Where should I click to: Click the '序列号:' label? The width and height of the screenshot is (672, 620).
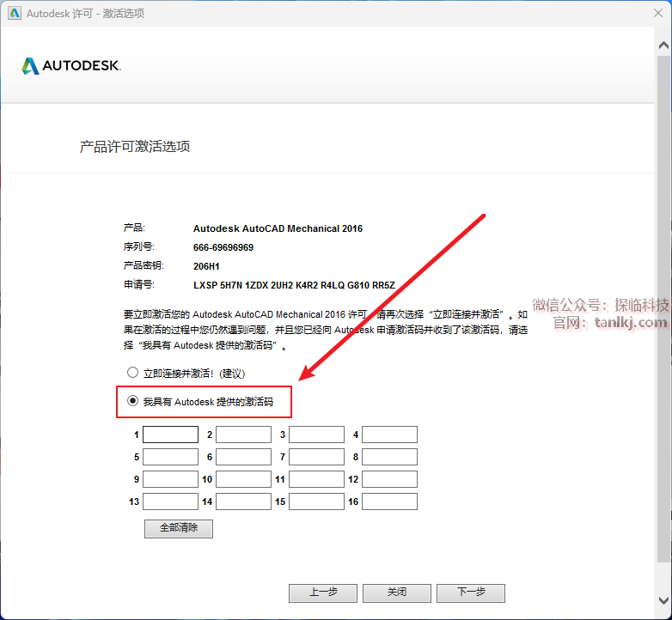pos(139,247)
